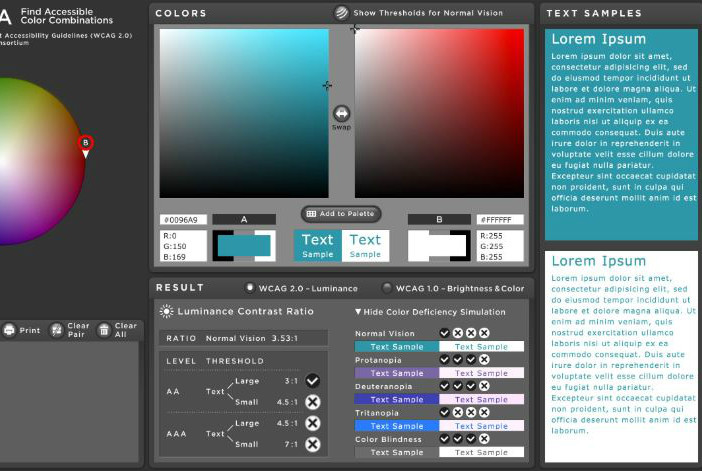Click the AA Large text pass checkmark
This screenshot has width=702, height=471.
[x=313, y=380]
